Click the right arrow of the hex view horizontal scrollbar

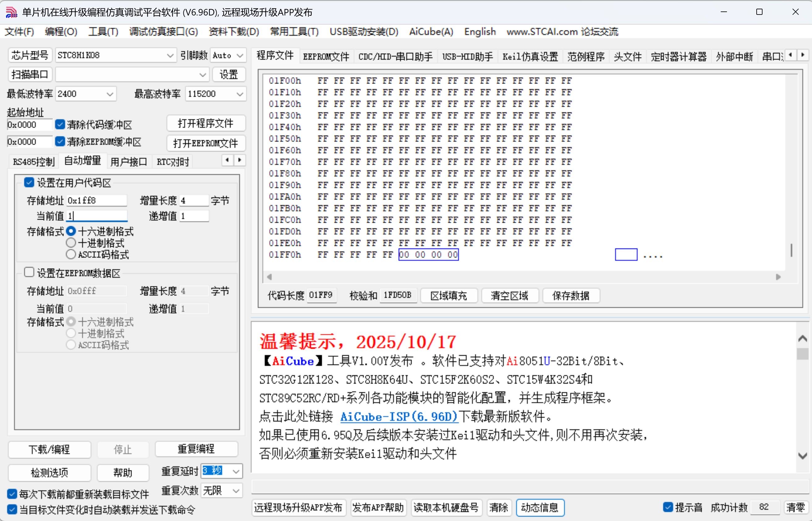coord(778,277)
